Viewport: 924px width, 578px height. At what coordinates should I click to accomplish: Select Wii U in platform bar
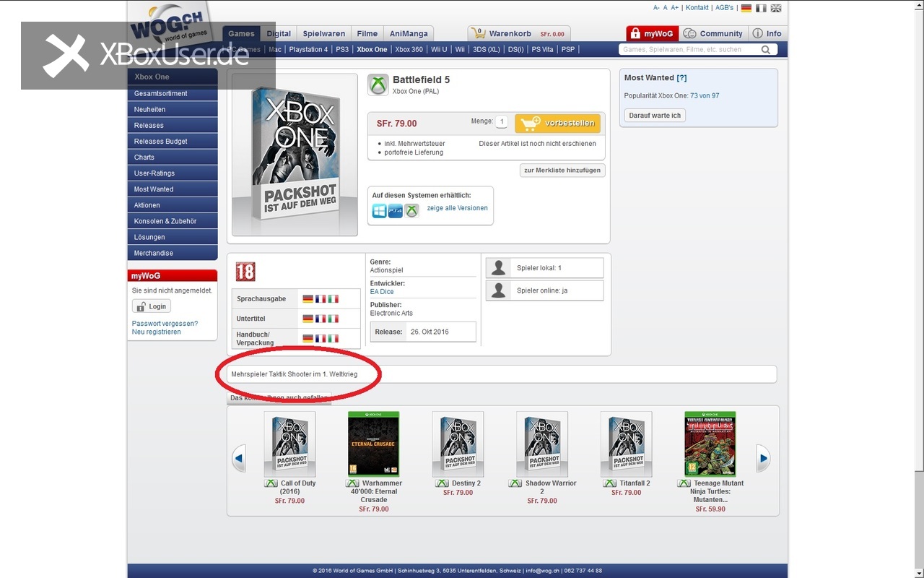pos(439,50)
